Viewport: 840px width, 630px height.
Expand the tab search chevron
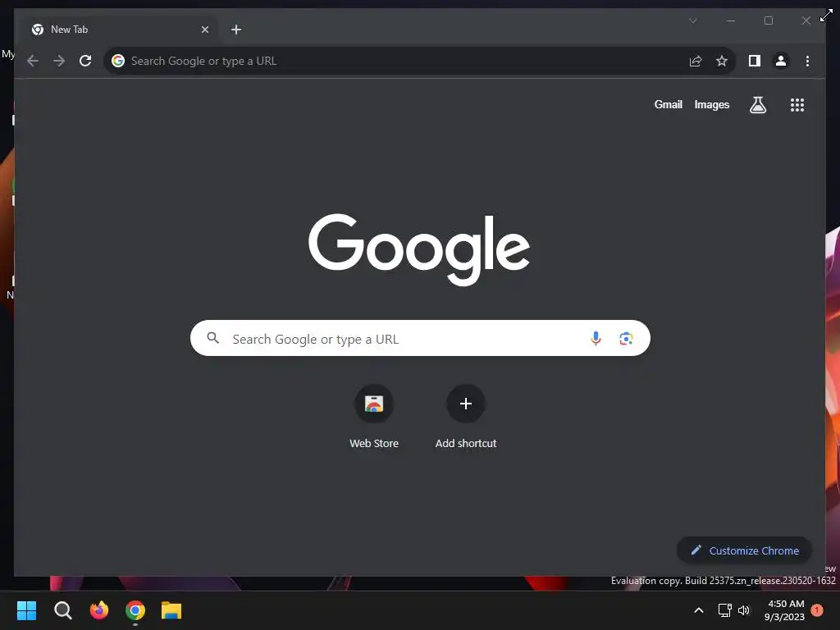(x=692, y=21)
